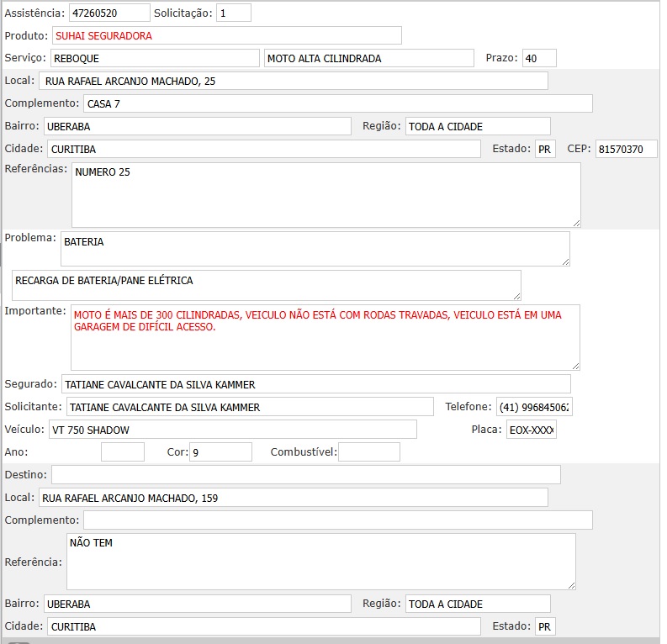Click origin Local field ending in 25
Screen dimensions: 667x644
(294, 81)
